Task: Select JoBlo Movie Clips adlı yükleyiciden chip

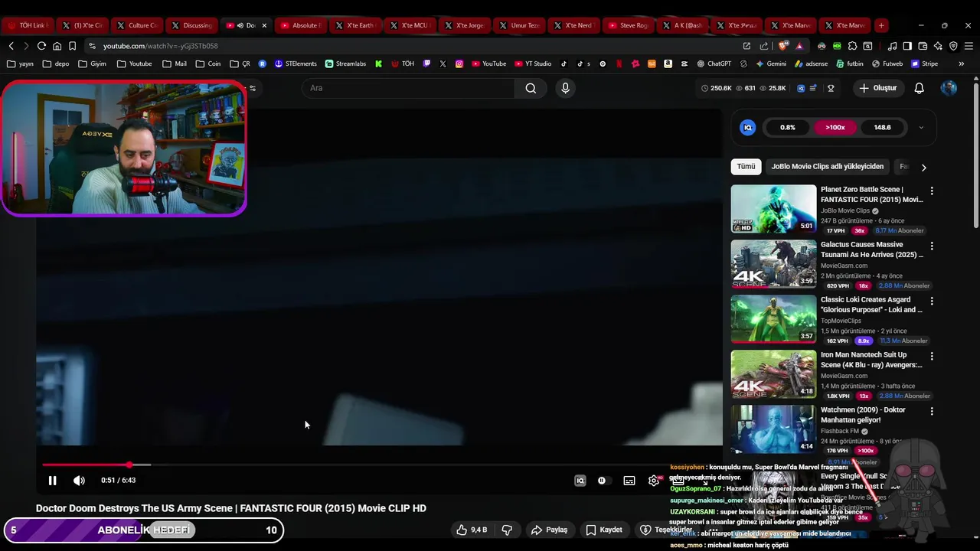Action: [x=827, y=167]
